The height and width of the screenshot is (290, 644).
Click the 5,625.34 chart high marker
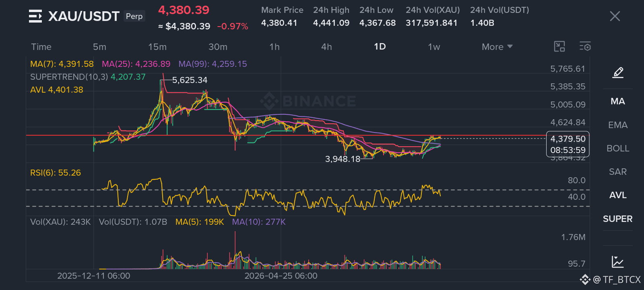[190, 80]
